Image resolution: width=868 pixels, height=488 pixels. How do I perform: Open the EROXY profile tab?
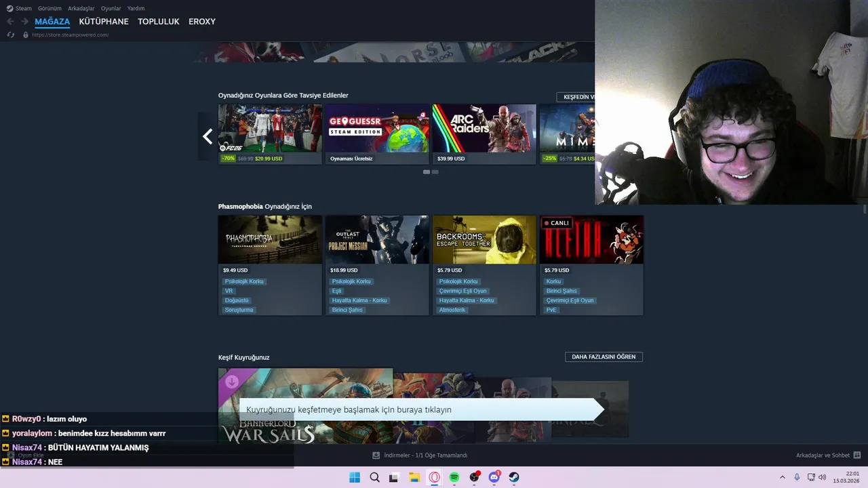[202, 22]
